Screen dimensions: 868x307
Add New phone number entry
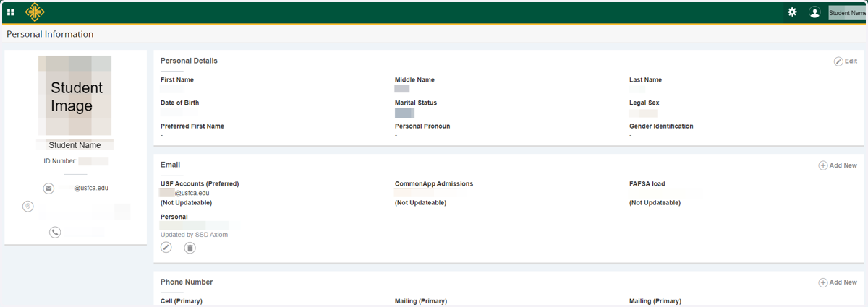click(x=838, y=282)
